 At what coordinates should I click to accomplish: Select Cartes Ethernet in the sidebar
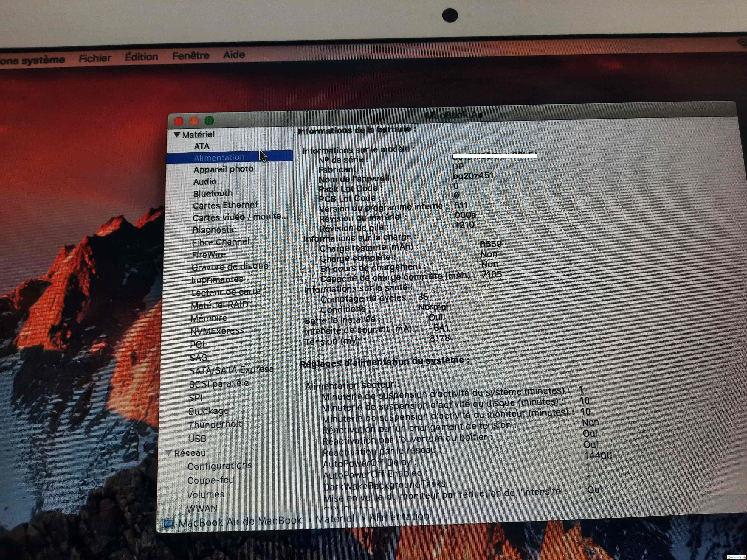coord(225,205)
